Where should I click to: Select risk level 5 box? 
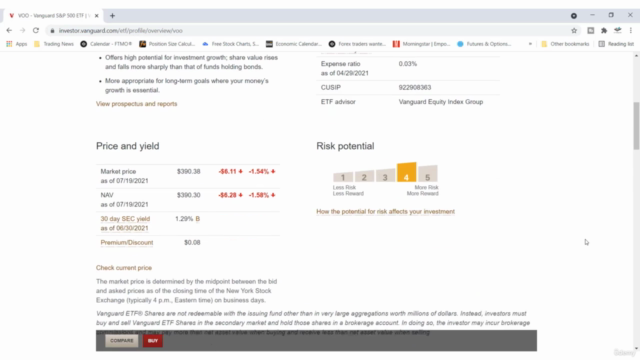point(428,173)
